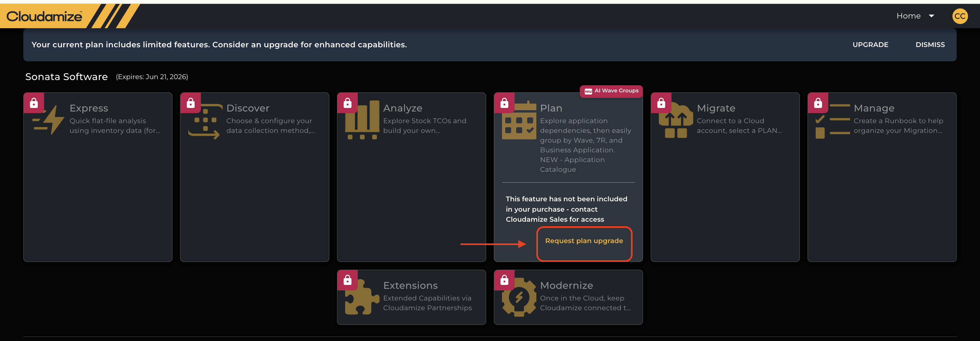Image resolution: width=980 pixels, height=341 pixels.
Task: Click Request plan upgrade
Action: pos(584,241)
